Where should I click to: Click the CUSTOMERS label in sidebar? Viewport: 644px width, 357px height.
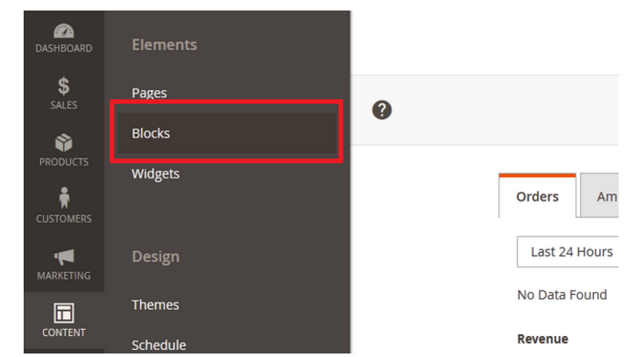click(64, 219)
